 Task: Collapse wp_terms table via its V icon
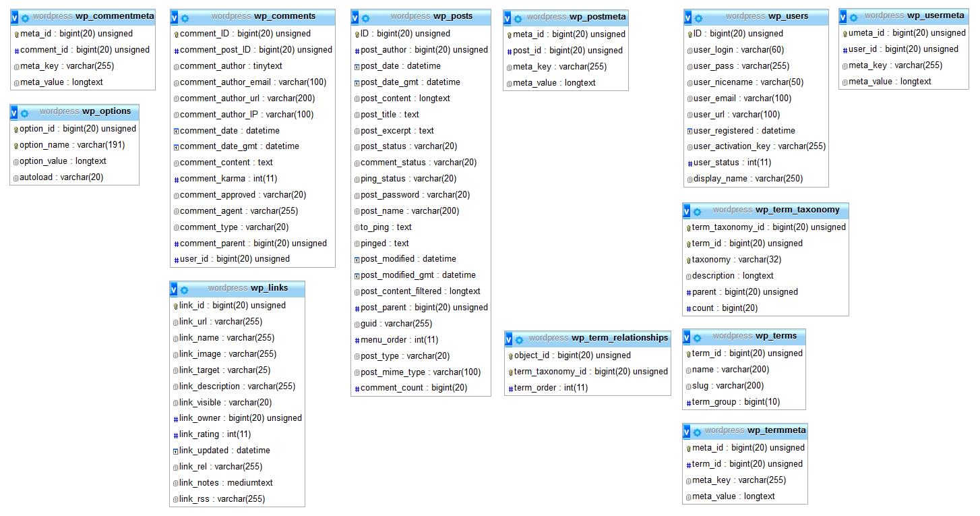[x=688, y=336]
